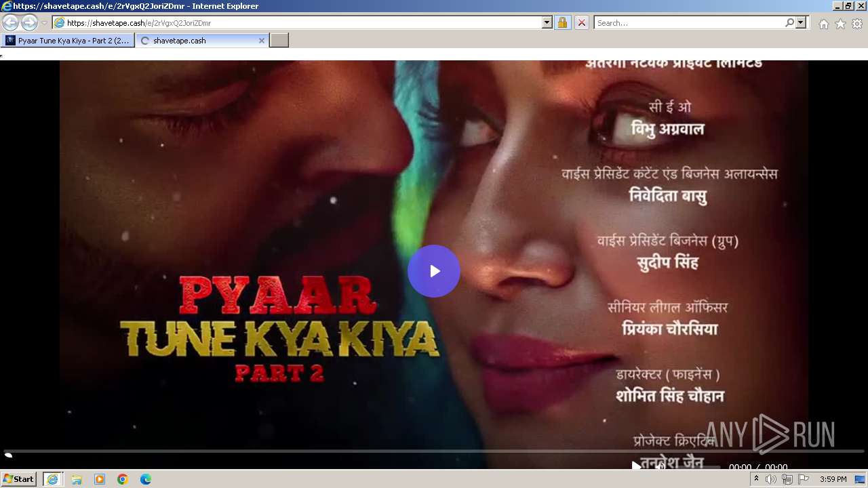Screen dimensions: 868x488
Task: Click the search magnifier icon
Action: [789, 22]
